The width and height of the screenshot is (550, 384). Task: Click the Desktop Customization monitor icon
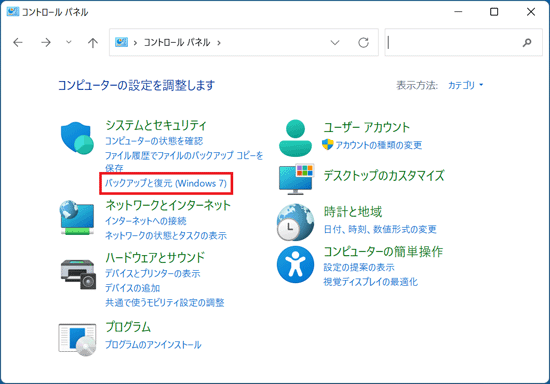click(x=296, y=178)
